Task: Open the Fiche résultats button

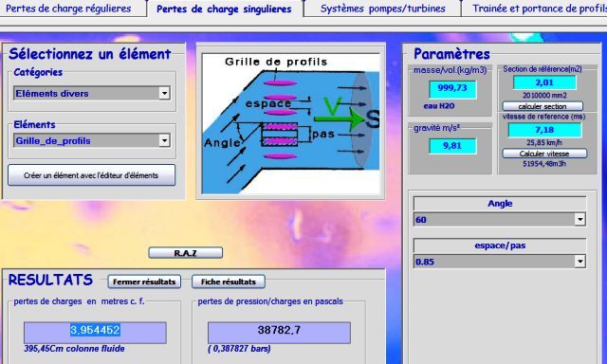Action: [229, 282]
